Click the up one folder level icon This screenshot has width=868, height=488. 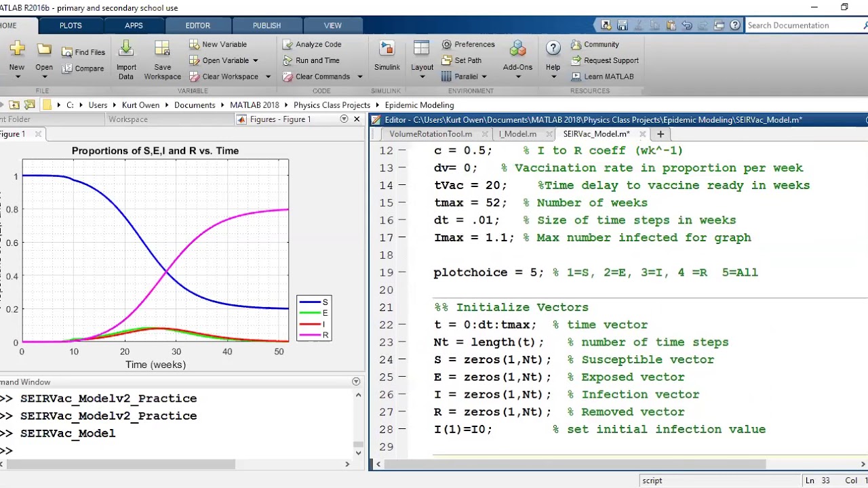click(x=14, y=105)
